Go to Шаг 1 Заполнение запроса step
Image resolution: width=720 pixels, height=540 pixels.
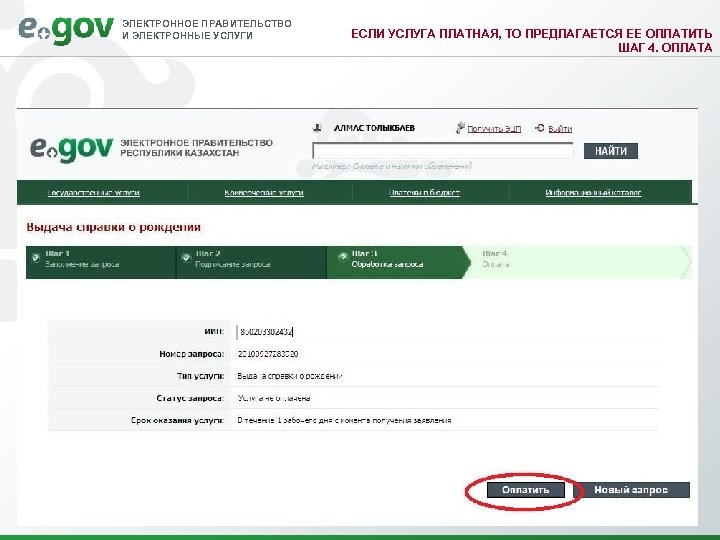point(101,262)
